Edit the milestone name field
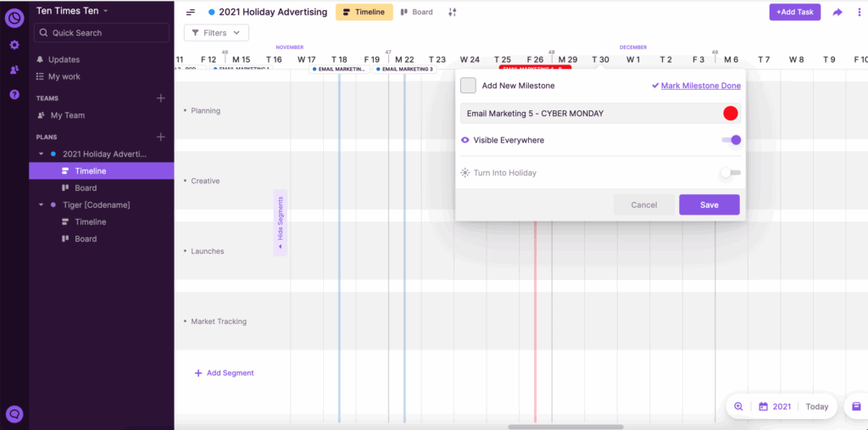 pyautogui.click(x=591, y=113)
